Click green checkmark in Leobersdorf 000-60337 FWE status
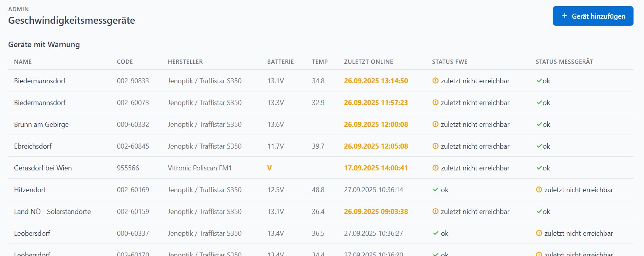The height and width of the screenshot is (256, 644). click(436, 233)
